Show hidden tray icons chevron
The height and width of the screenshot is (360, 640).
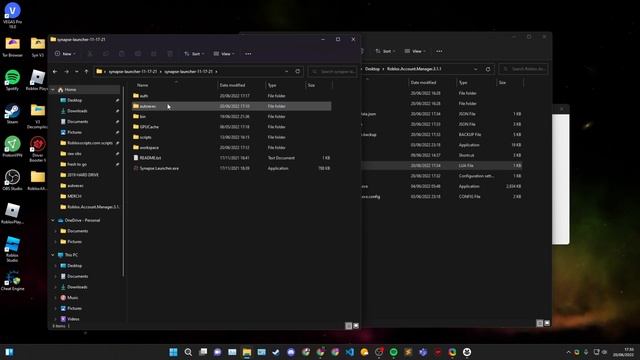[568, 352]
